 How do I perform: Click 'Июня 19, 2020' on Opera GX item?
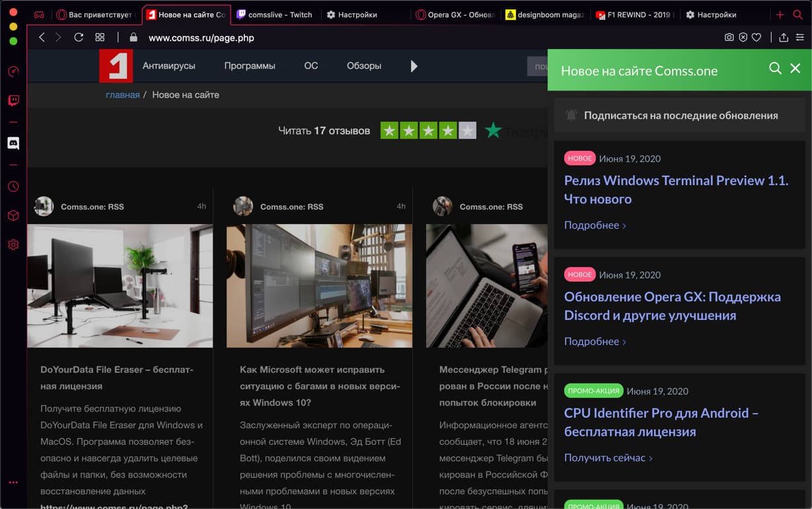pyautogui.click(x=630, y=275)
